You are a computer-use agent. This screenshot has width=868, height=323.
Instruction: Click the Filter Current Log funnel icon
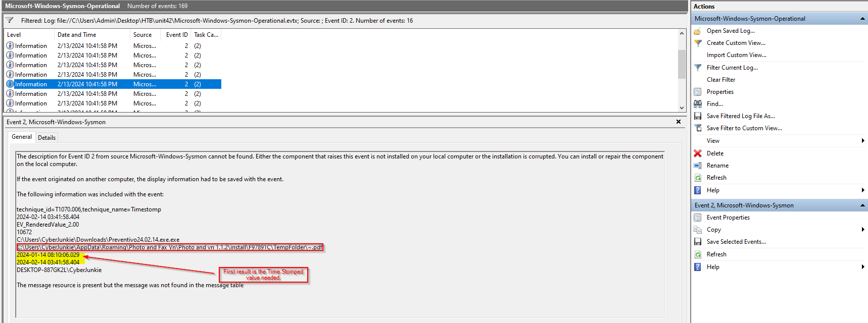[698, 68]
